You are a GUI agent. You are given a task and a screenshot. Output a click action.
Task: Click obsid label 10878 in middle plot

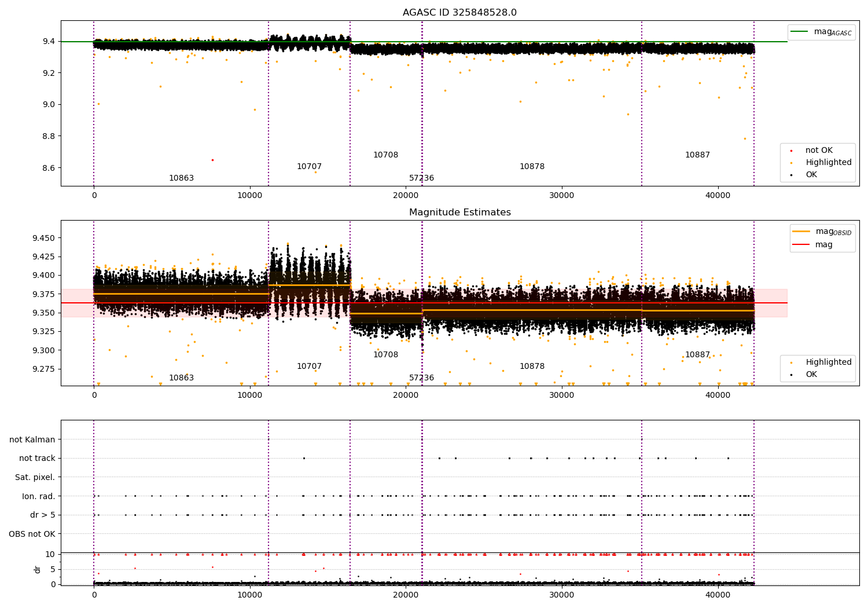pyautogui.click(x=532, y=367)
